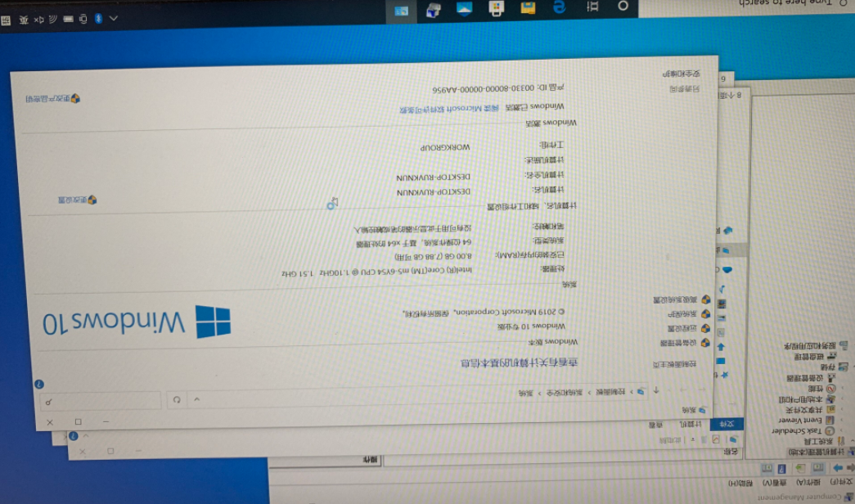This screenshot has height=504, width=855.
Task: Click the Type here to search box
Action: [x=746, y=7]
